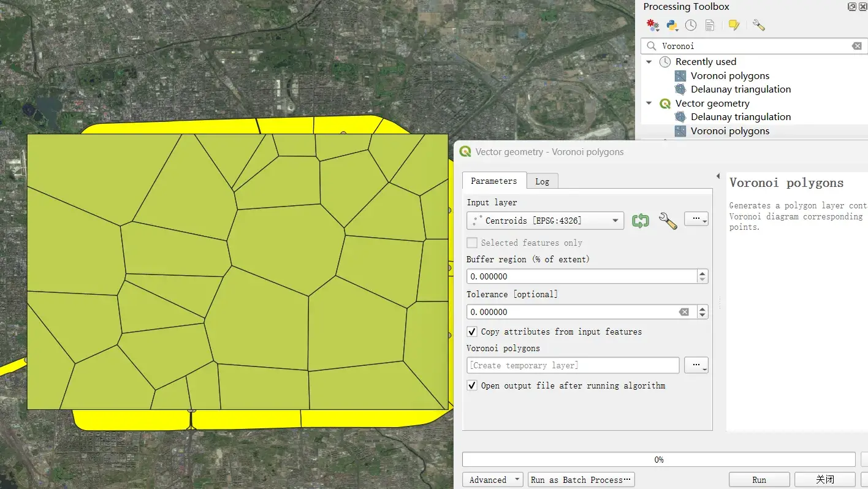Screen dimensions: 868x489
Task: Switch to the Log tab
Action: tap(542, 181)
